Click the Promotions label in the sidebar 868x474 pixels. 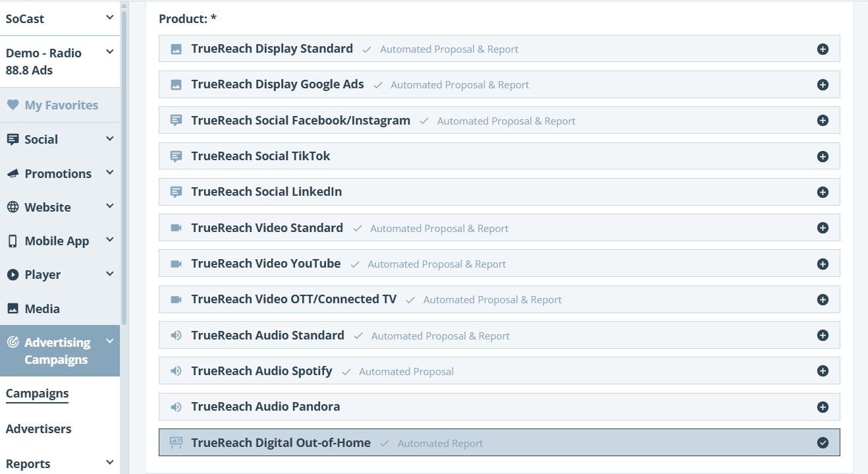[x=58, y=173]
